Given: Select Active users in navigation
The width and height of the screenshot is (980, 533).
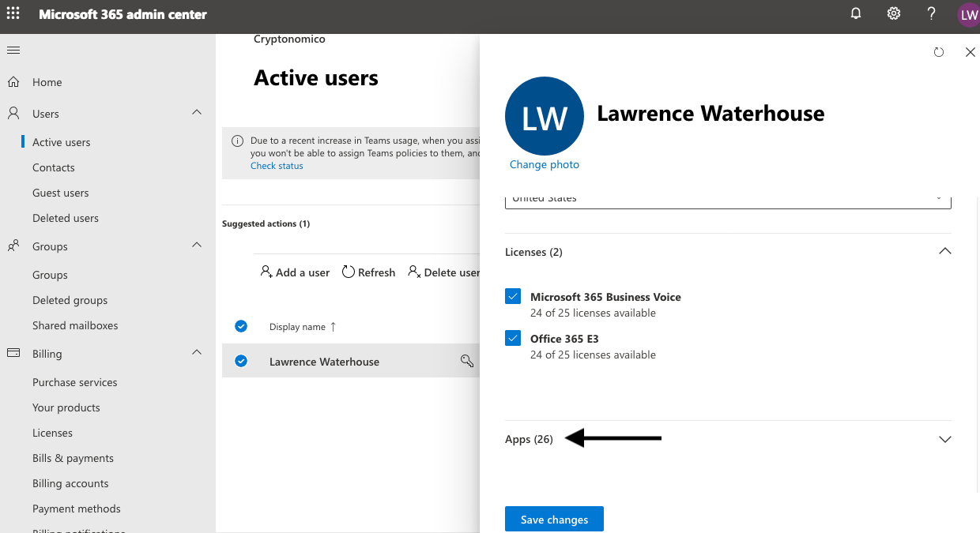Looking at the screenshot, I should pos(61,142).
